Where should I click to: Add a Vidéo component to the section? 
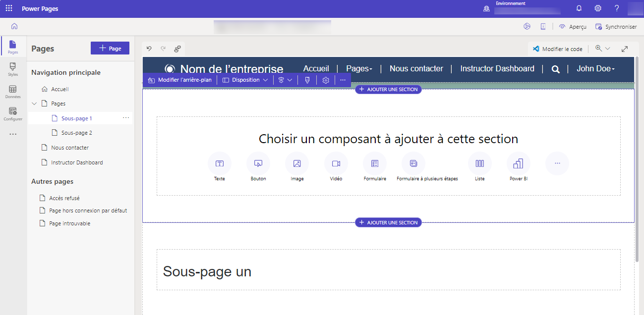(x=336, y=163)
